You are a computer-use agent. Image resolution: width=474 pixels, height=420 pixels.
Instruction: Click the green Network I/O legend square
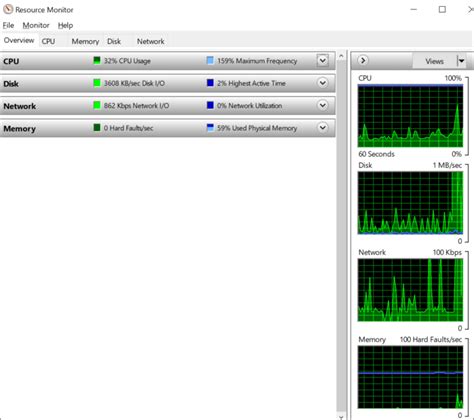(x=97, y=105)
